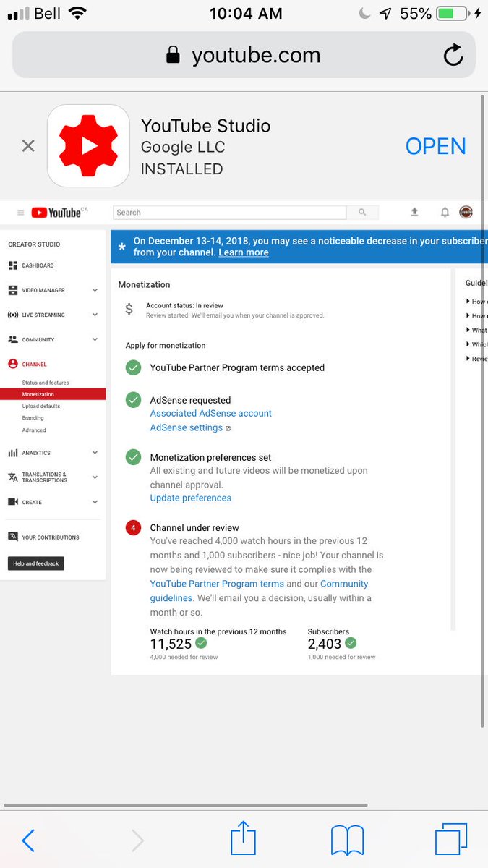The image size is (488, 868).
Task: Tap Safari back arrow
Action: [28, 841]
